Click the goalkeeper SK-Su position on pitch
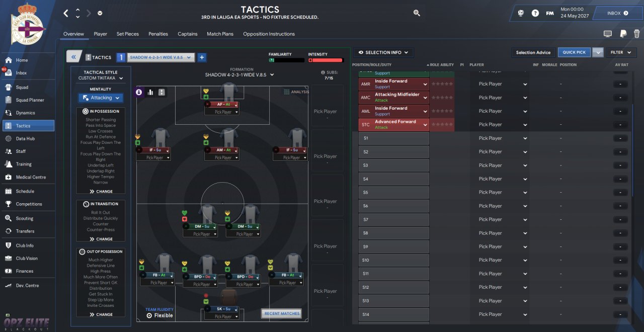Viewport: 644px width, 332px height. pyautogui.click(x=222, y=309)
